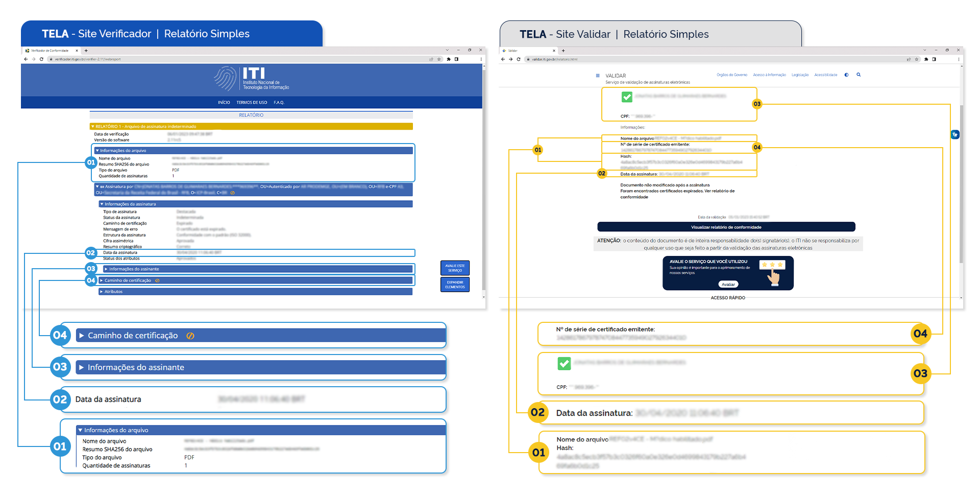Click the stars graphic in rating banner

click(772, 265)
